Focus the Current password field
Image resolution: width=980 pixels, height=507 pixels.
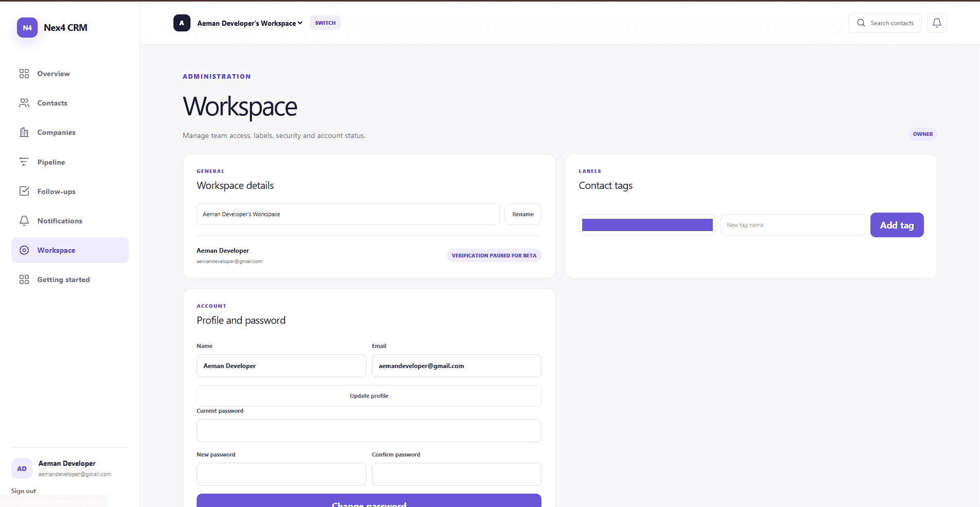[369, 430]
